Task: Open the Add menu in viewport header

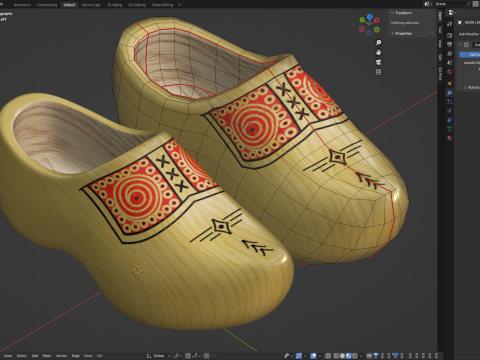Action: [35, 356]
